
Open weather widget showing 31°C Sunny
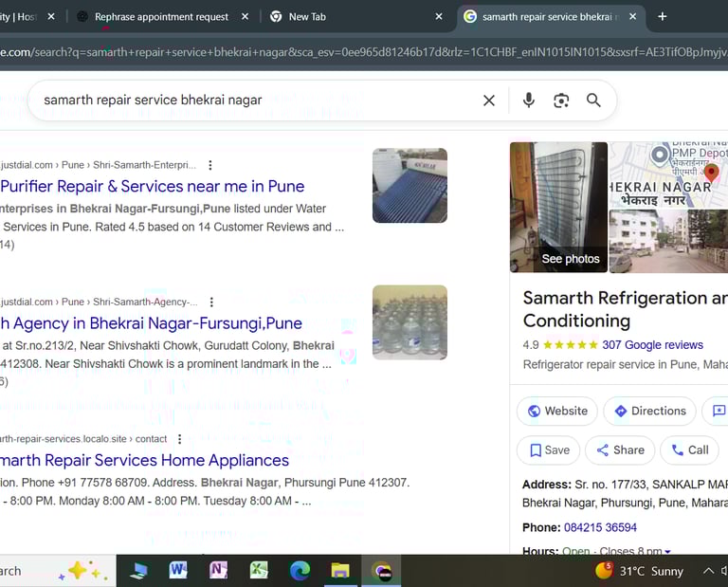point(639,571)
